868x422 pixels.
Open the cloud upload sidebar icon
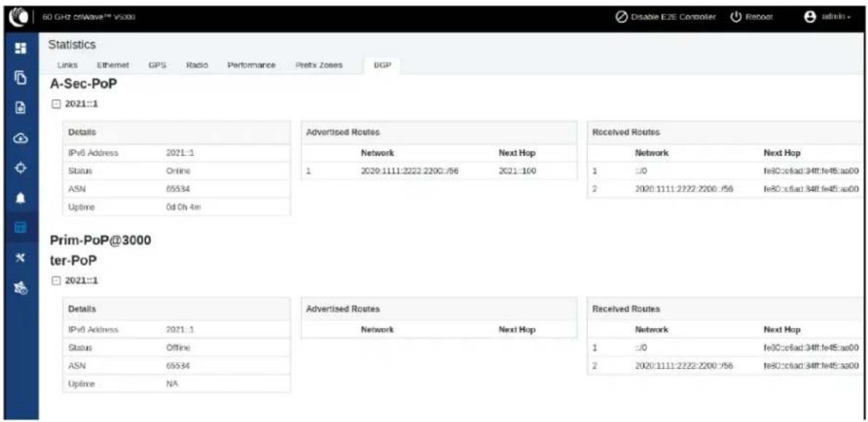point(19,138)
